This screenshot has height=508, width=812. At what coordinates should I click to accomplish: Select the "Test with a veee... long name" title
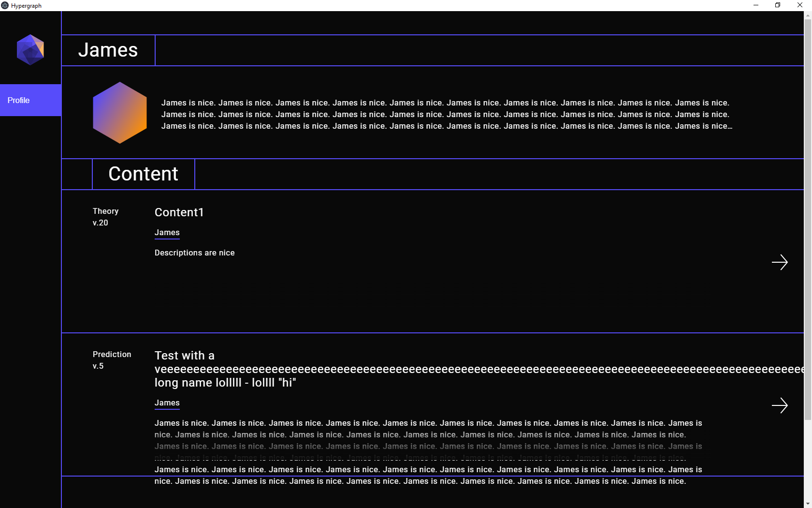478,369
